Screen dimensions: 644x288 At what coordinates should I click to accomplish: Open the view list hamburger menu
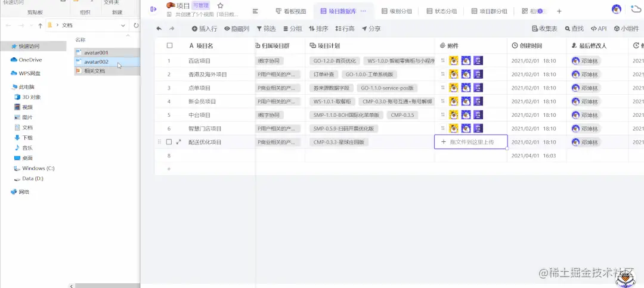(x=255, y=11)
